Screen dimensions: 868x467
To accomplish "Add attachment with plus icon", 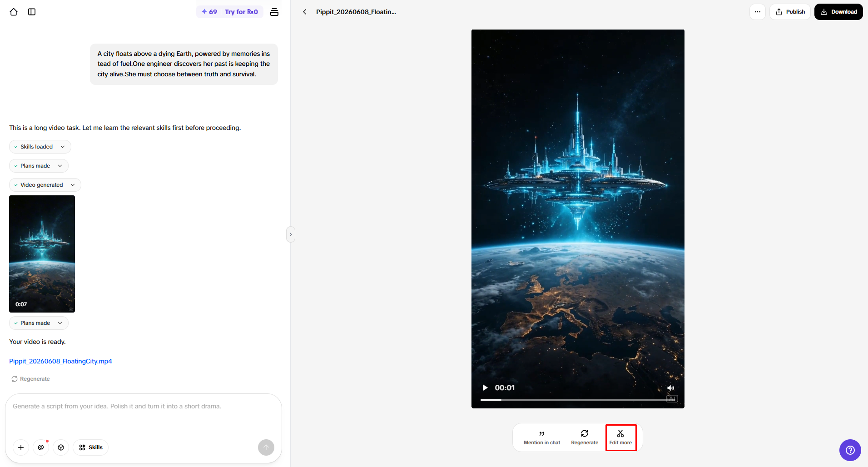I will (21, 447).
